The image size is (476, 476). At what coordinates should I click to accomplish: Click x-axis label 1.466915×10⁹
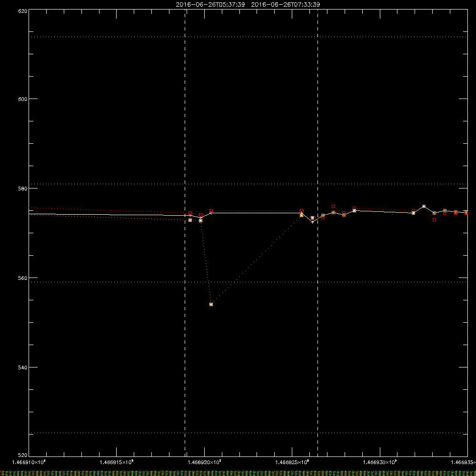[117, 462]
